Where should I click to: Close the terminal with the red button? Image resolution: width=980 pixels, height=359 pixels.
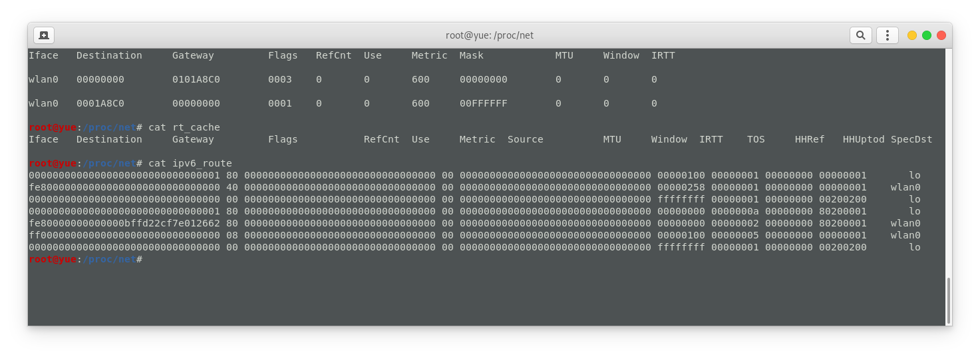tap(941, 35)
